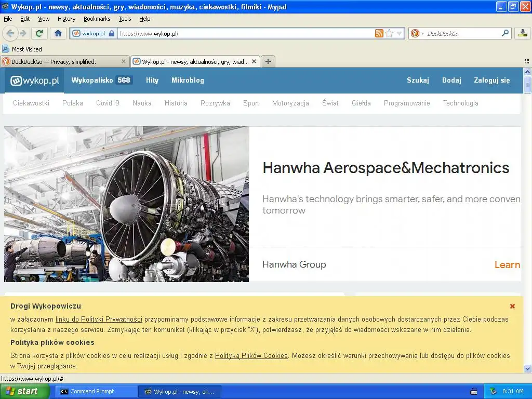
Task: Select the Motoryzacja category
Action: point(290,103)
